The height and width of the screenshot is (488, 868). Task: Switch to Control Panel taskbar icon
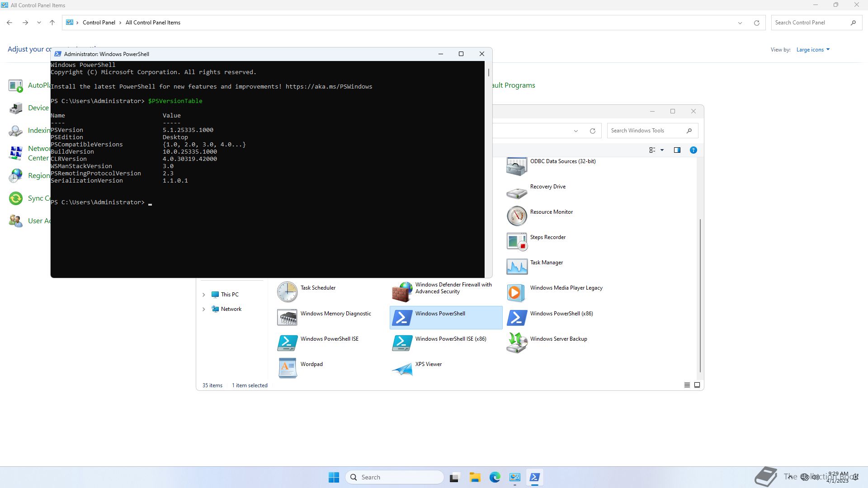click(x=514, y=477)
